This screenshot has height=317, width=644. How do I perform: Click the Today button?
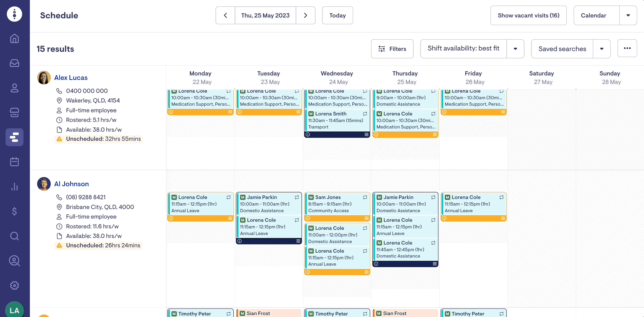point(337,15)
